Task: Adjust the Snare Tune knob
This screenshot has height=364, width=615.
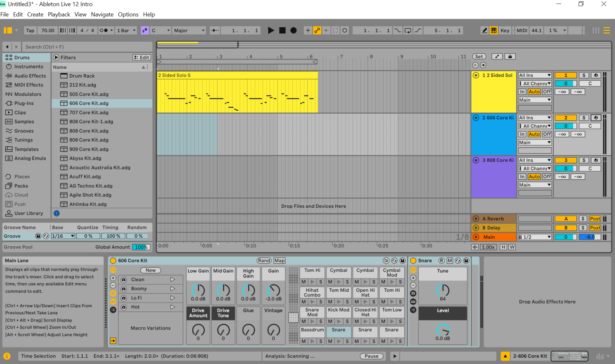Action: (443, 290)
